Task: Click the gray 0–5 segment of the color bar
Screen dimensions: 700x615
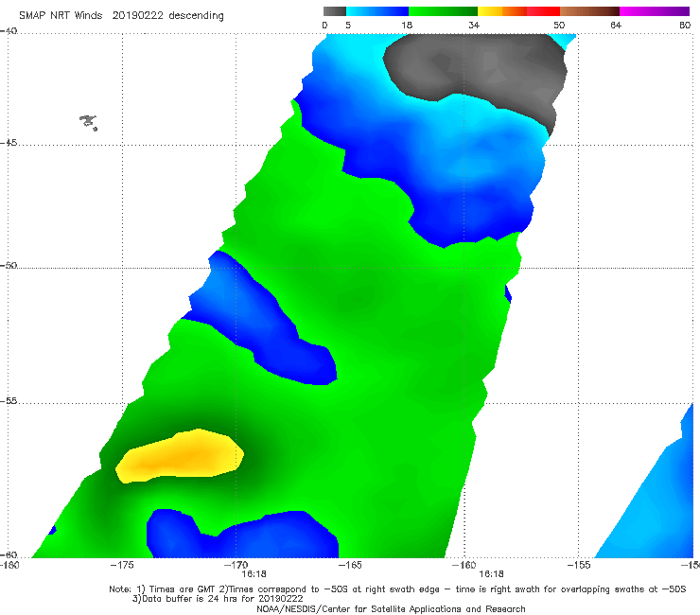Action: (335, 11)
